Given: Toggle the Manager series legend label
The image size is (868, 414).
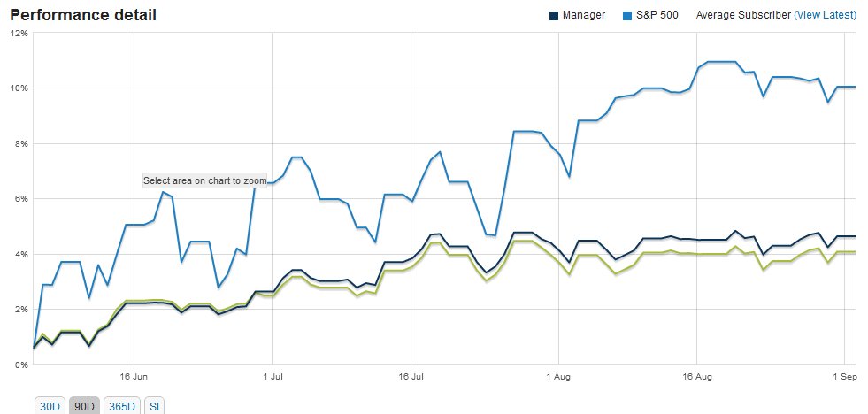Looking at the screenshot, I should click(x=584, y=15).
